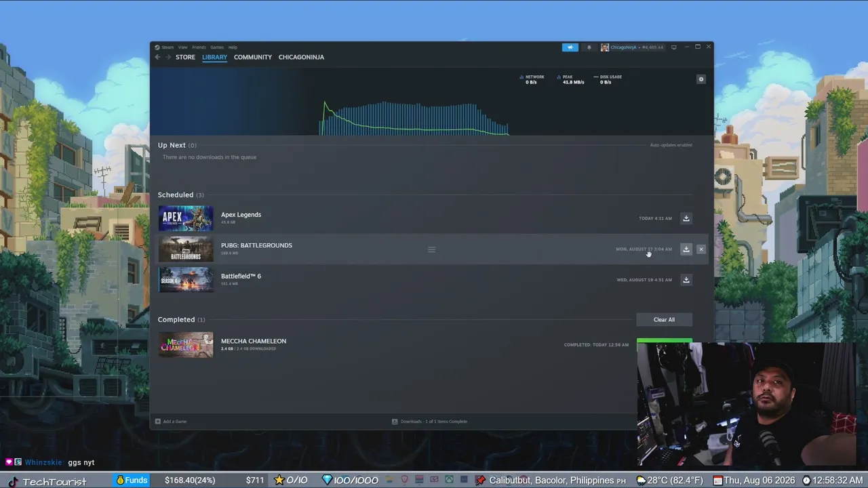
Task: Open the CHICAGONINJA profile tab
Action: (301, 57)
